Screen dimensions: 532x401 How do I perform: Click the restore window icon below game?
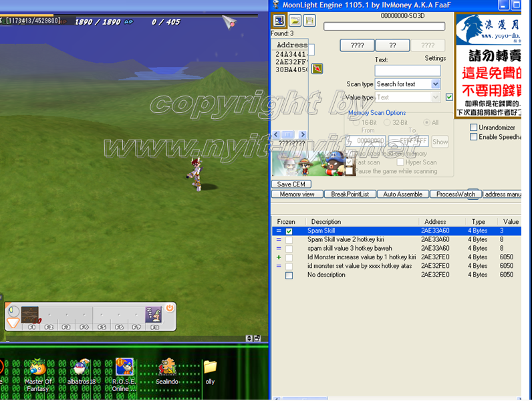pyautogui.click(x=257, y=338)
